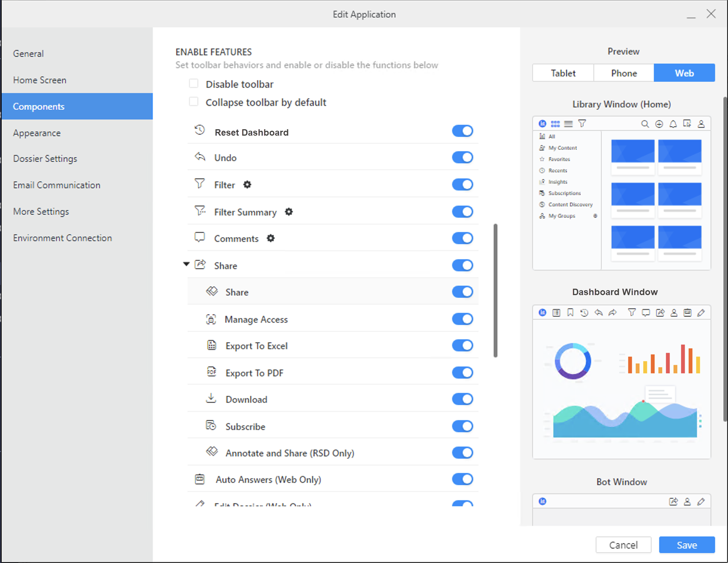Viewport: 728px width, 563px height.
Task: Open Filter settings gear icon
Action: [247, 185]
